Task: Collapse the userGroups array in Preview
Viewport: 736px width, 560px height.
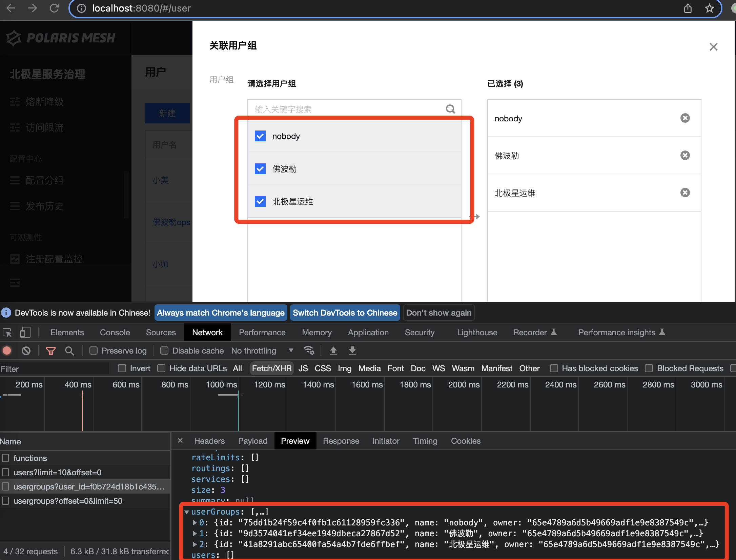Action: click(187, 512)
